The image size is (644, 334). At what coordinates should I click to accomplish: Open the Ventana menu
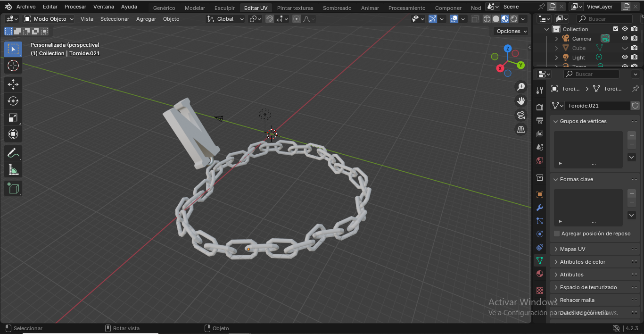point(104,7)
